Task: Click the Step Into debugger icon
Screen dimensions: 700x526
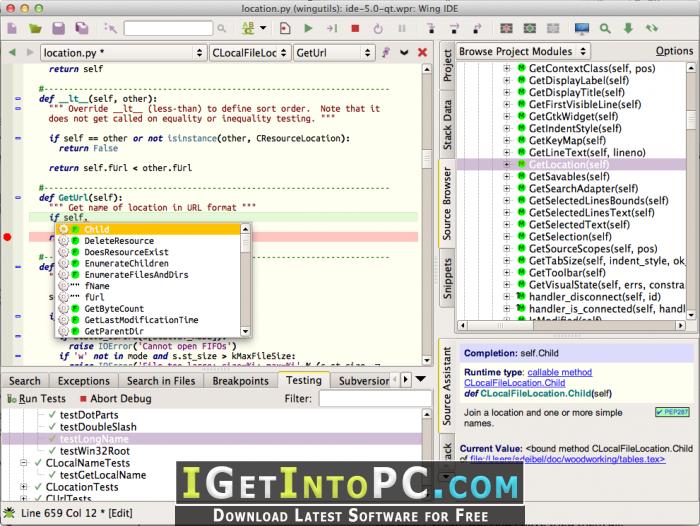Action: pyautogui.click(x=431, y=29)
